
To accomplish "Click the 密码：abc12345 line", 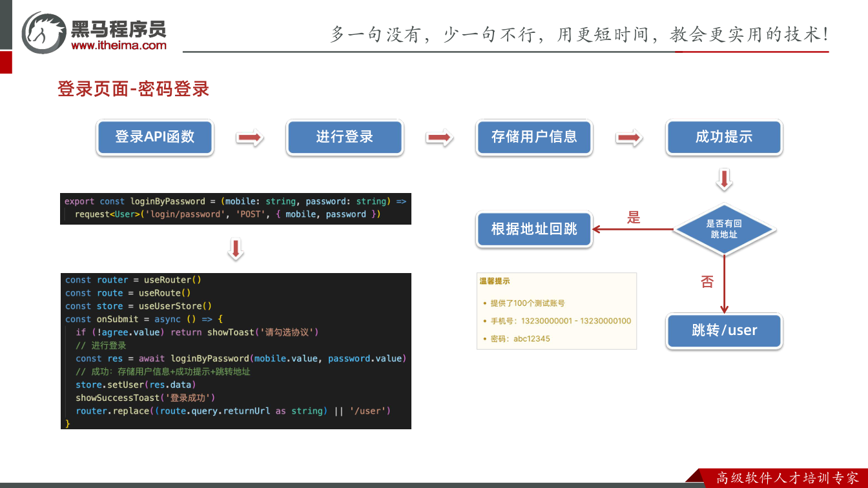I will [520, 339].
